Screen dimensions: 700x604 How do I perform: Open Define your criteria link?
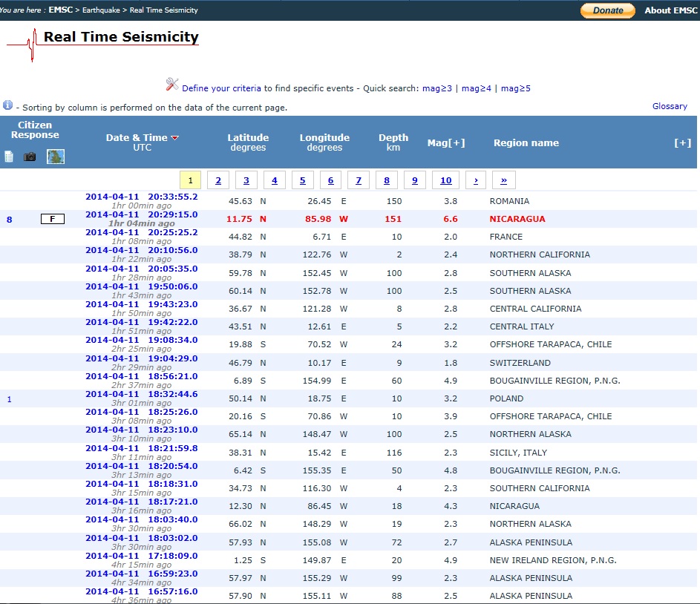pyautogui.click(x=221, y=88)
